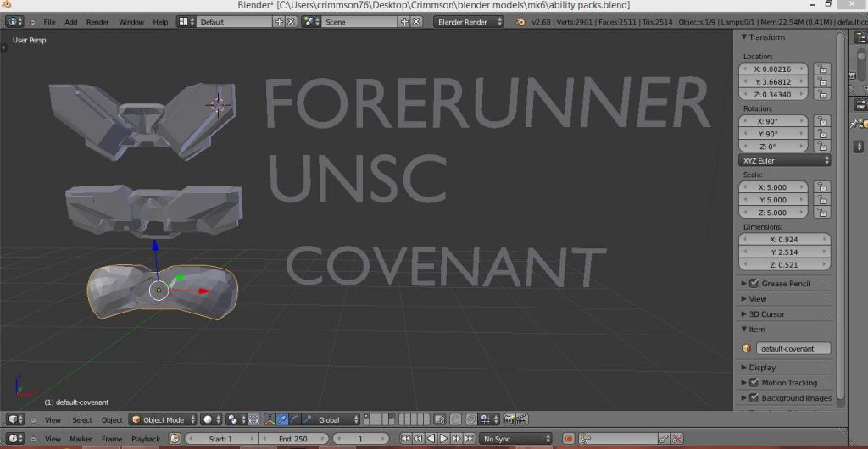The image size is (868, 449).
Task: Open the 3D view Select menu
Action: click(82, 419)
